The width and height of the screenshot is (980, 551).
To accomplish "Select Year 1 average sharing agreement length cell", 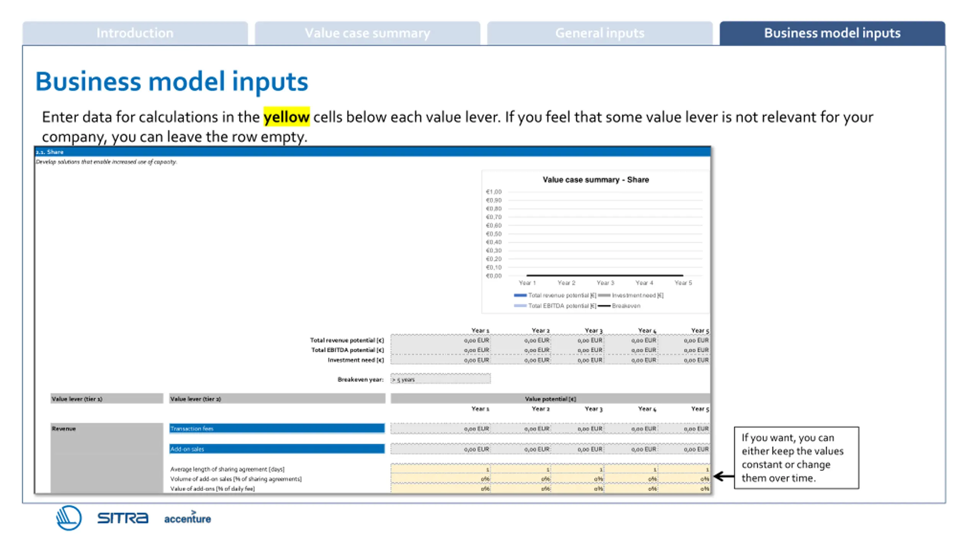I will (x=441, y=469).
